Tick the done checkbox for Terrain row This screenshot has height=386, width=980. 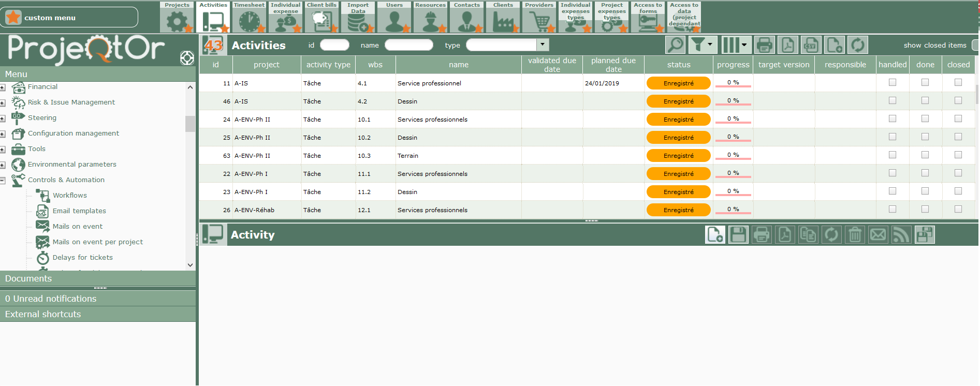[x=925, y=155]
